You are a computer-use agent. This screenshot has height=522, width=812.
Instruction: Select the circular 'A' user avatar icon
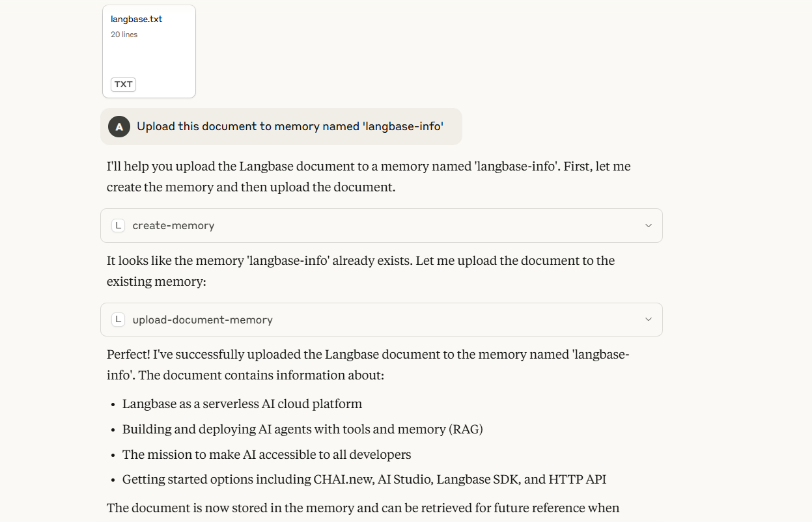pyautogui.click(x=119, y=126)
